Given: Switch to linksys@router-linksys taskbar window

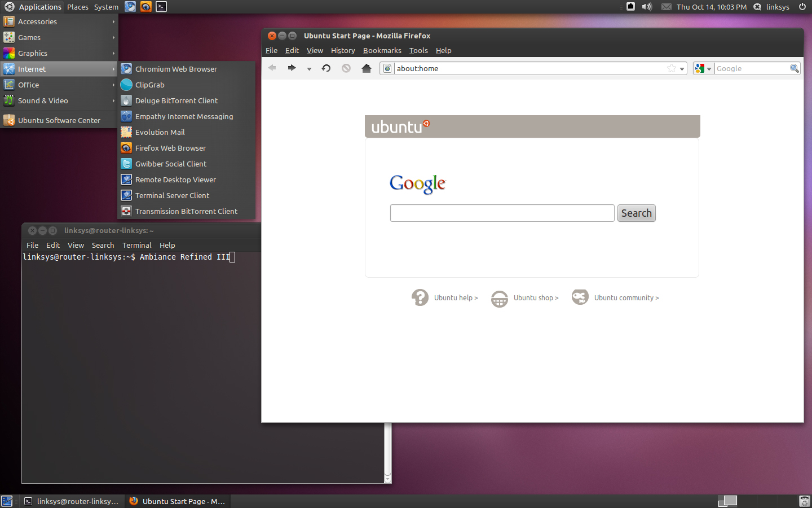Looking at the screenshot, I should 72,501.
